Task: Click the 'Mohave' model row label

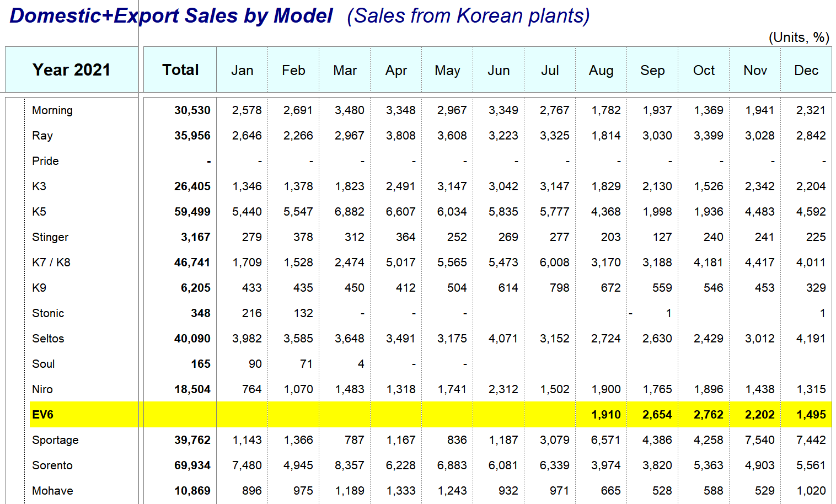Action: coord(52,491)
